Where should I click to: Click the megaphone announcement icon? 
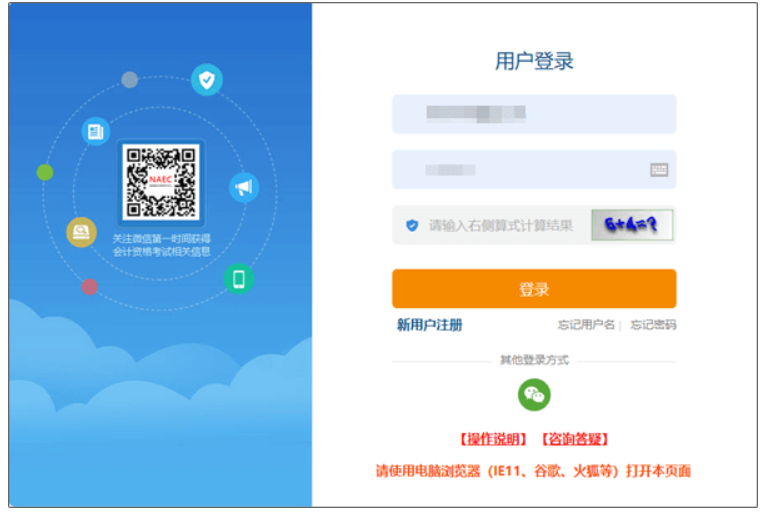pos(244,187)
